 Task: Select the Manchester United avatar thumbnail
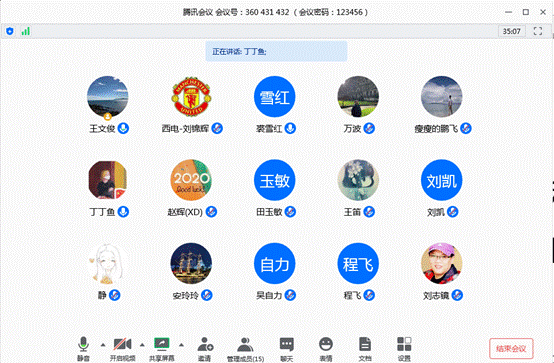(191, 96)
